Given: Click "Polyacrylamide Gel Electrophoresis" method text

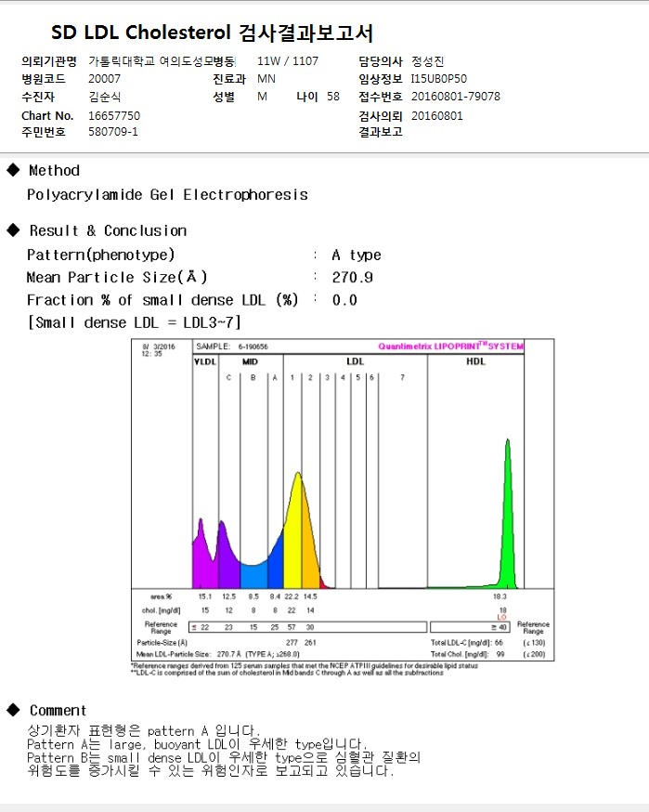Looking at the screenshot, I should tap(167, 195).
